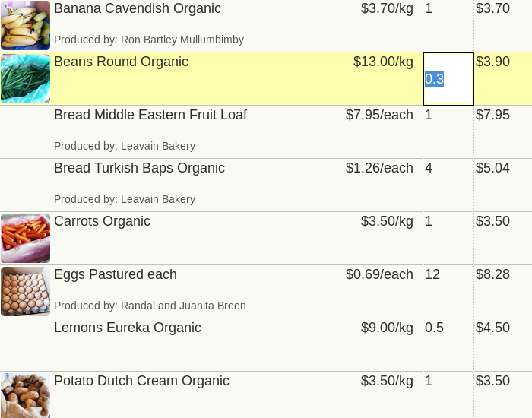The image size is (532, 418).
Task: Click the $8.28 eggs line total
Action: 492,274
